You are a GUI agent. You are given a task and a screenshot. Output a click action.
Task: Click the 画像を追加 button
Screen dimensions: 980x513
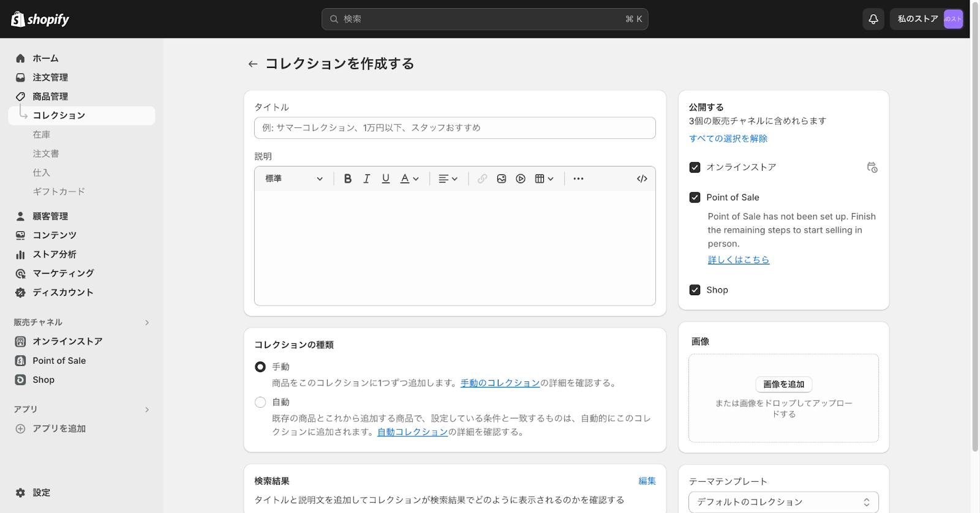coord(783,384)
